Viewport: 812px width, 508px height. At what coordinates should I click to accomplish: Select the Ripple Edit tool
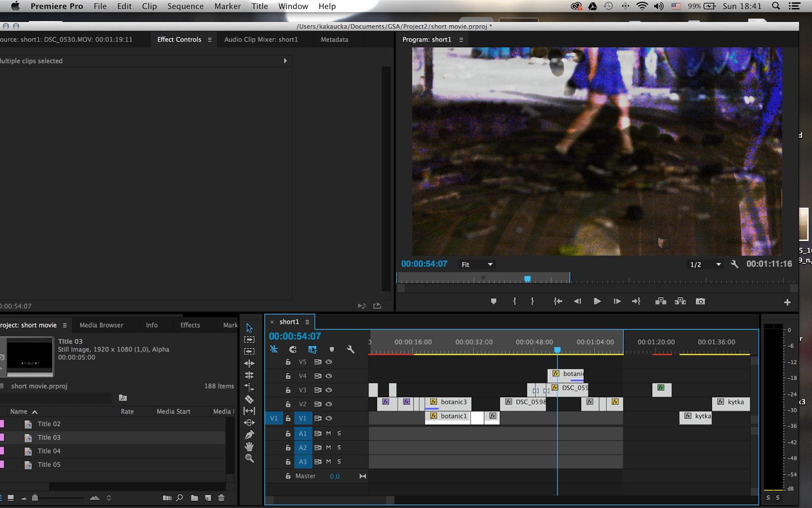[x=249, y=363]
